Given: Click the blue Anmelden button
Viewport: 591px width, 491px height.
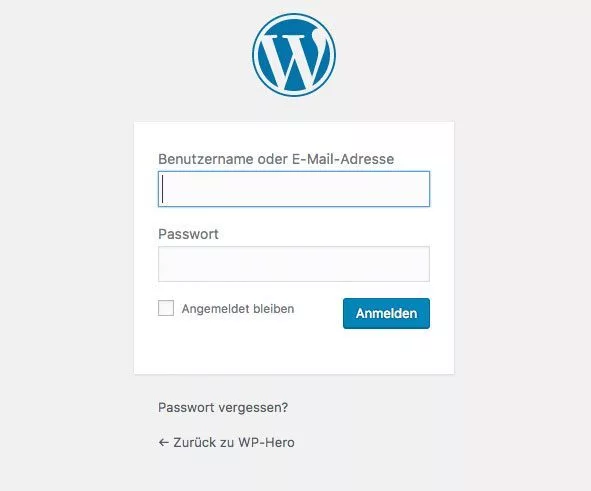Looking at the screenshot, I should [386, 314].
